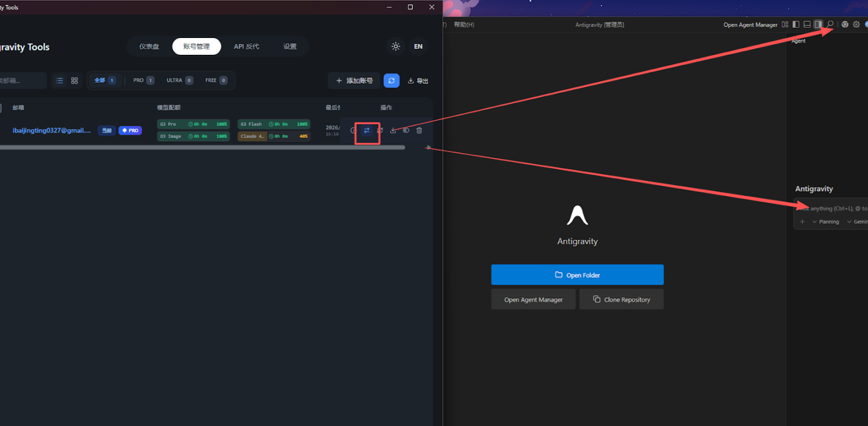Switch to grid view for accounts
The width and height of the screenshot is (868, 426).
pyautogui.click(x=74, y=80)
